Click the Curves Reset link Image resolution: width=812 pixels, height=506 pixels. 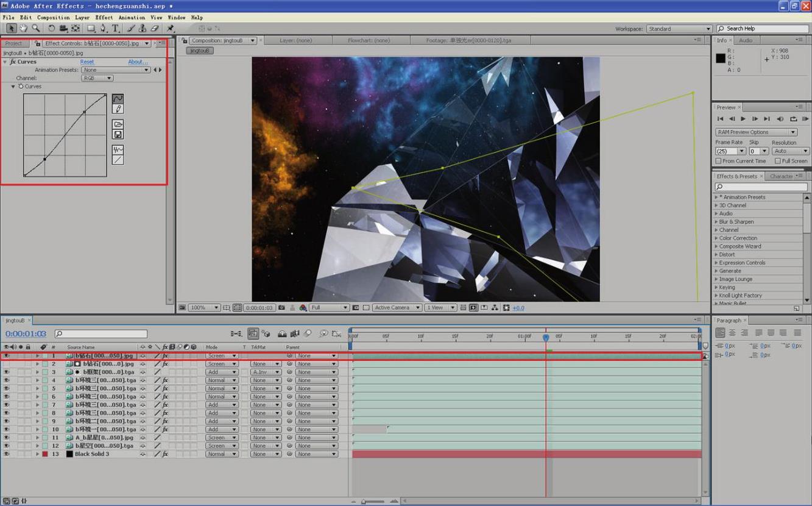(87, 62)
